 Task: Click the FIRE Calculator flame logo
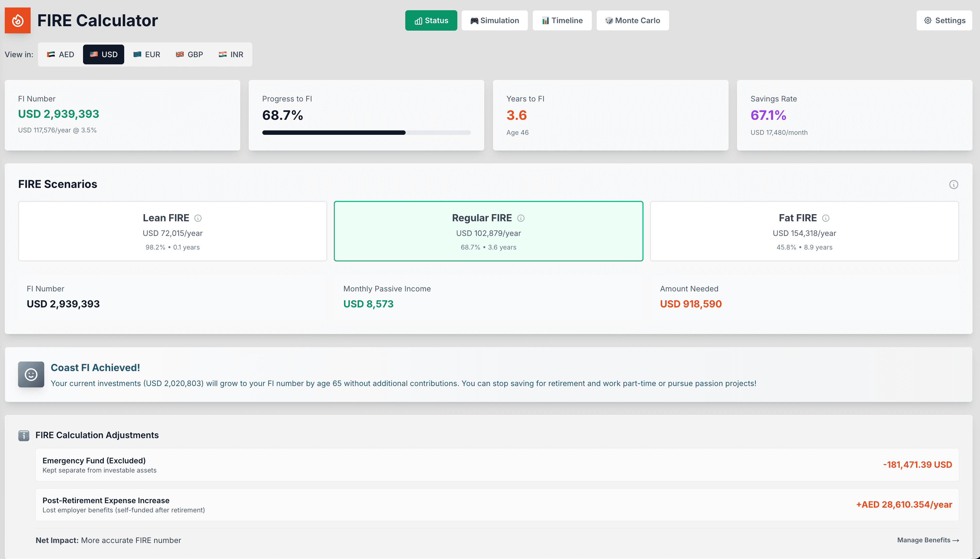(x=18, y=20)
